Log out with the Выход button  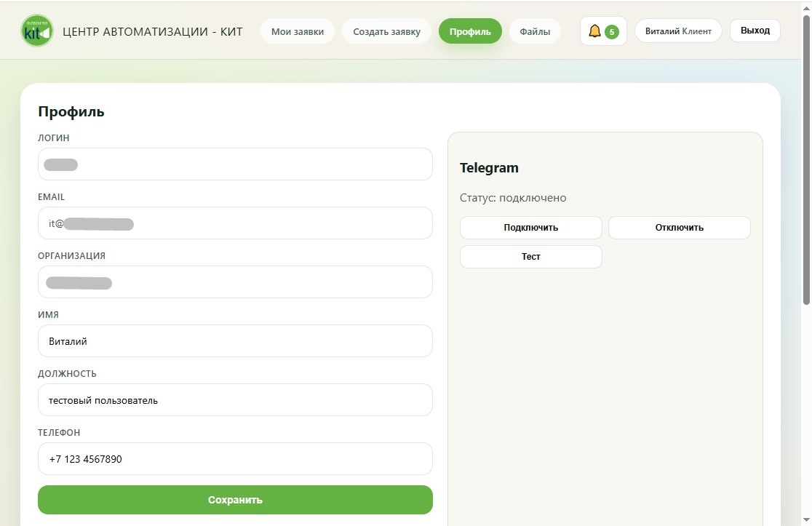click(x=755, y=31)
